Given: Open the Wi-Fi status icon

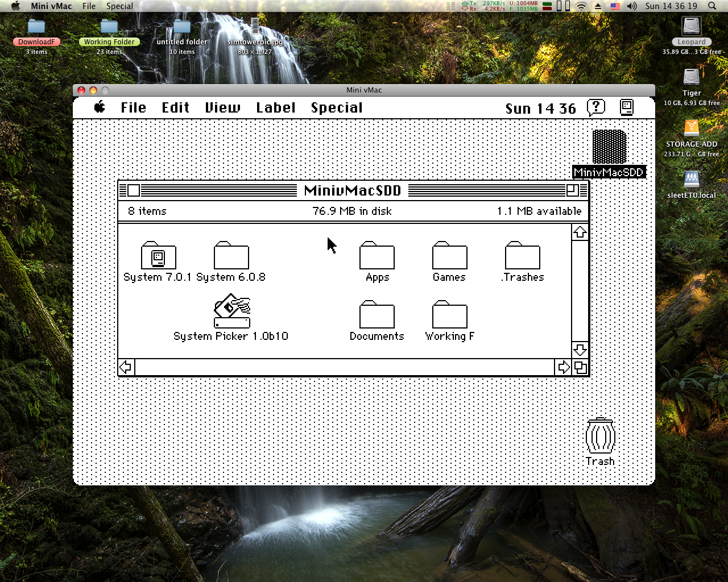Looking at the screenshot, I should click(x=581, y=6).
